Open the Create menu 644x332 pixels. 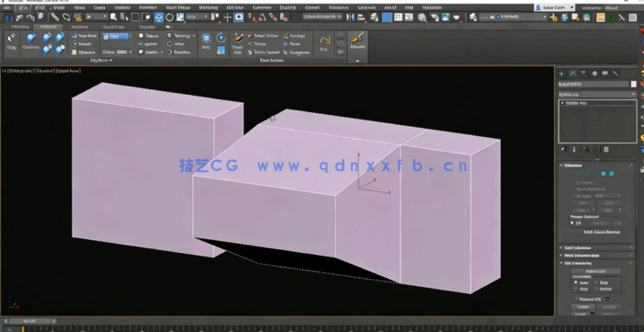coord(99,7)
